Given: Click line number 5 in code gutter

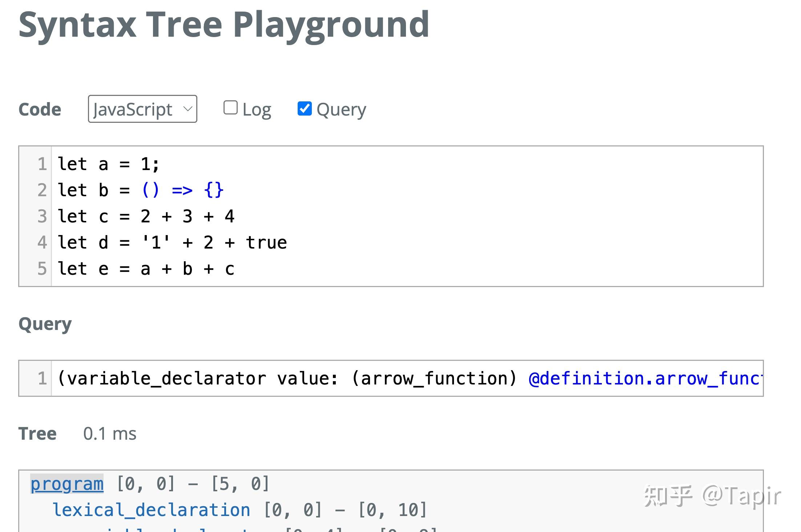Looking at the screenshot, I should 42,269.
